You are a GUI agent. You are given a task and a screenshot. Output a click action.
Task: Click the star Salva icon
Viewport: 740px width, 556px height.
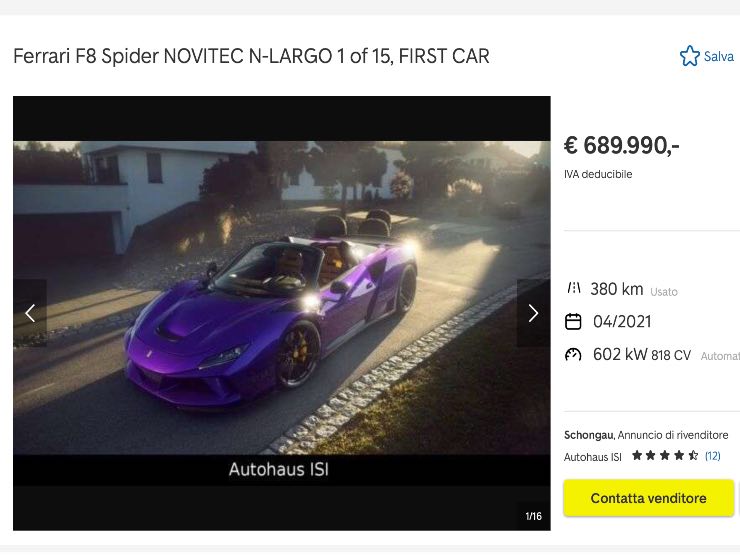click(x=690, y=56)
